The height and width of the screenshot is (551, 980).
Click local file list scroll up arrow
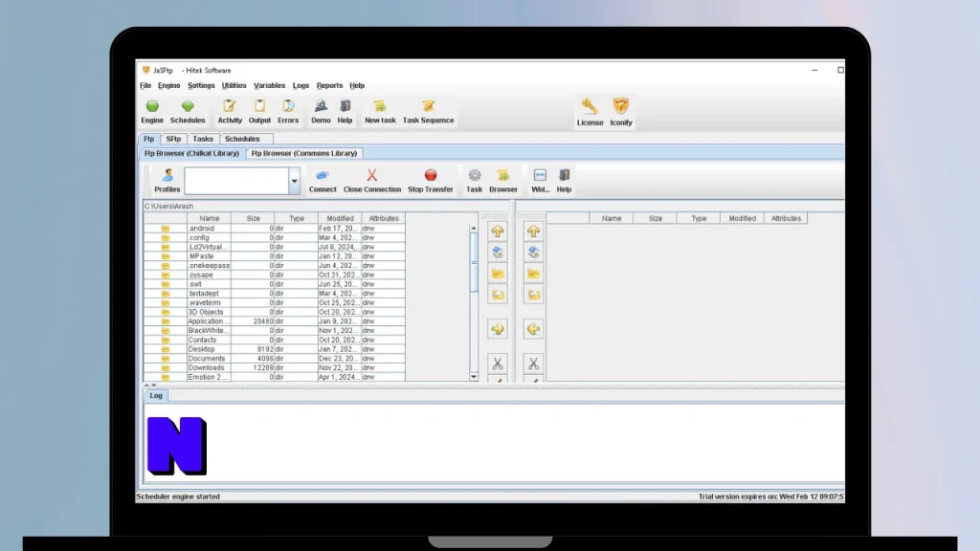point(474,228)
